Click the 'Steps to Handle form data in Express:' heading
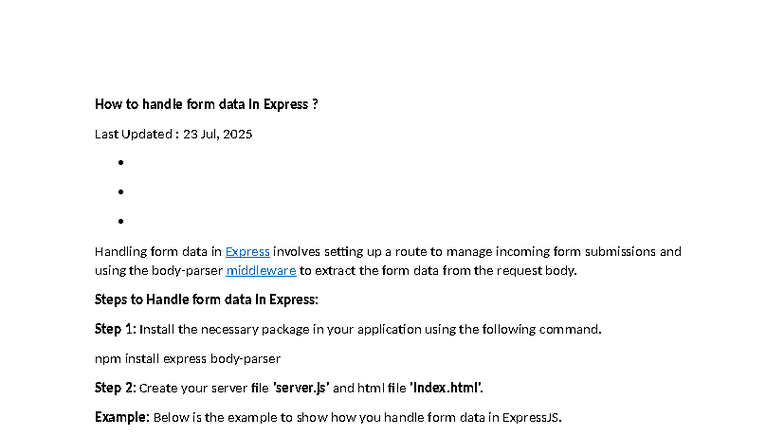 point(206,300)
